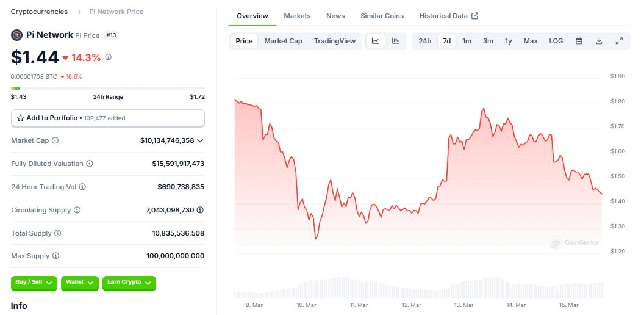This screenshot has height=315, width=644.
Task: Switch to the candlestick chart icon
Action: pyautogui.click(x=395, y=41)
